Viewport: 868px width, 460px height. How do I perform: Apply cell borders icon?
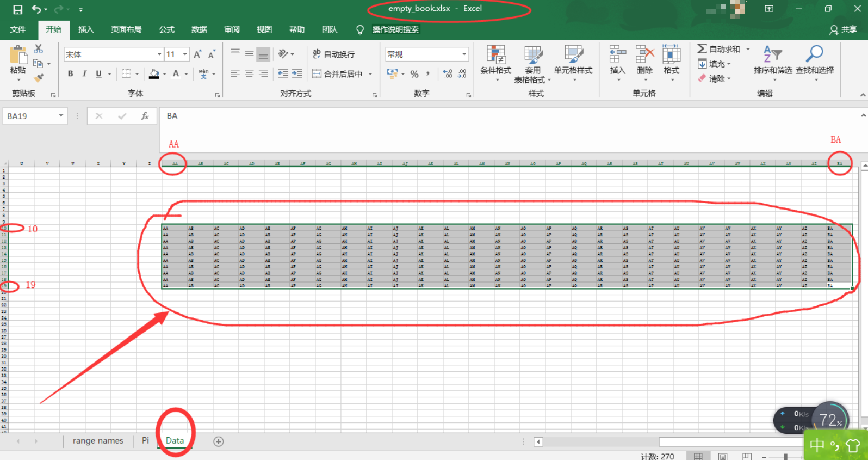[126, 73]
